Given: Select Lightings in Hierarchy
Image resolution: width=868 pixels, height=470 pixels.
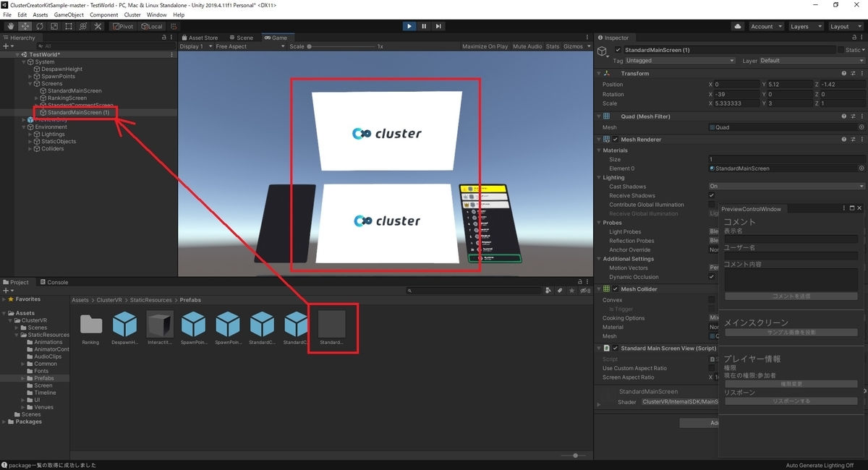Looking at the screenshot, I should [x=53, y=134].
